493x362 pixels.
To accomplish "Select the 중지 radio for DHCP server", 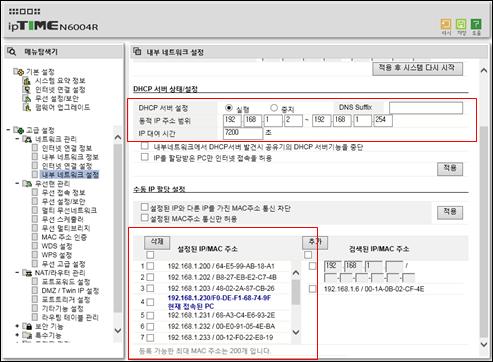I will pyautogui.click(x=274, y=108).
